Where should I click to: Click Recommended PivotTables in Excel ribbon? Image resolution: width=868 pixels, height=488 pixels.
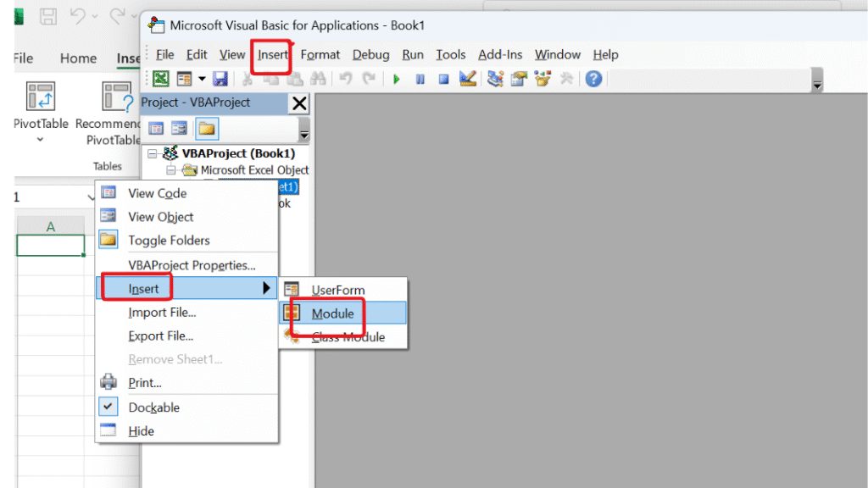click(108, 114)
